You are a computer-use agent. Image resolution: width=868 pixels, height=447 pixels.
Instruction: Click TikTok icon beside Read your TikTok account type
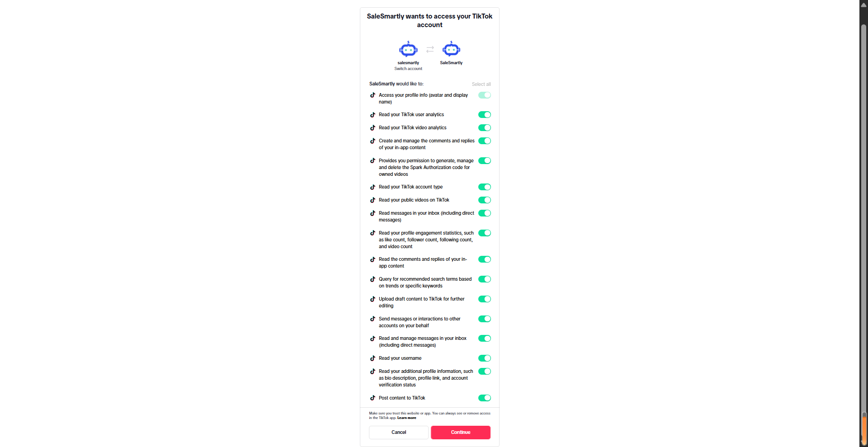pos(373,187)
